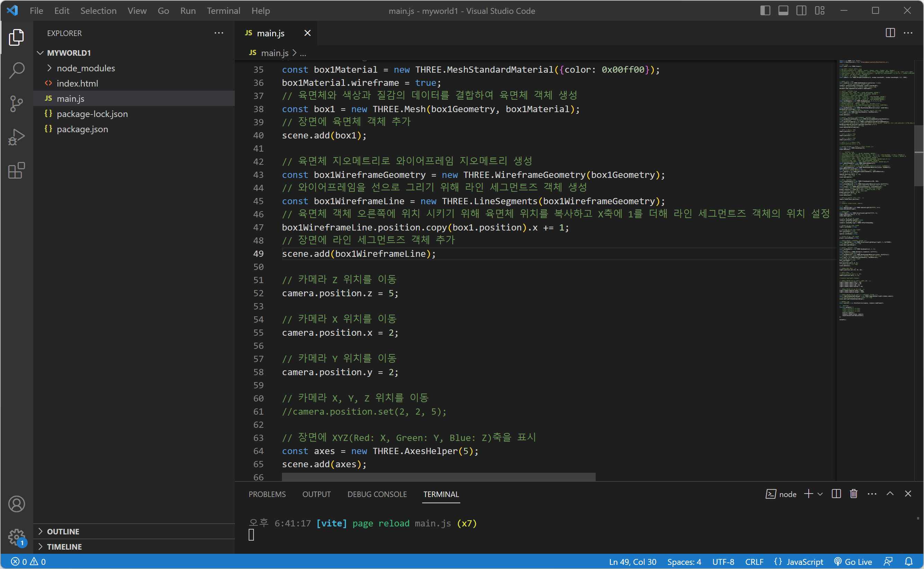Expand the node_modules folder
924x569 pixels.
(x=86, y=68)
